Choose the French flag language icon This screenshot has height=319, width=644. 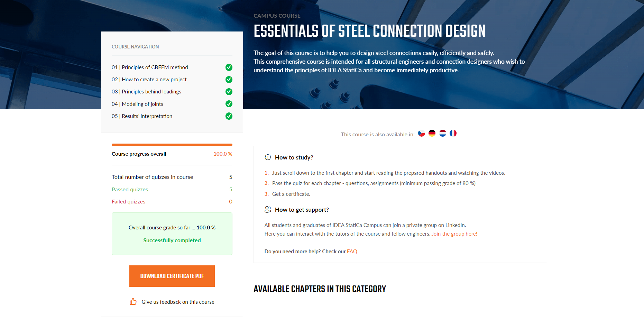coord(453,133)
